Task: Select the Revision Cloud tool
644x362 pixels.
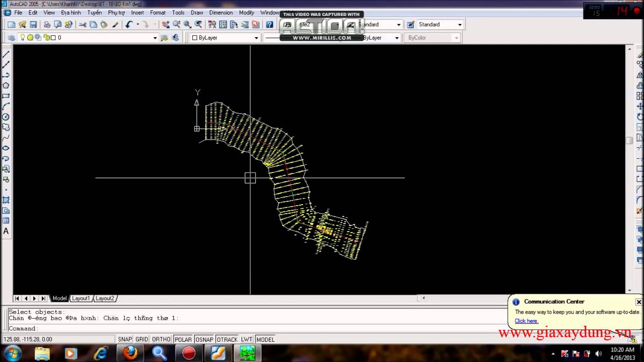Action: tap(6, 127)
